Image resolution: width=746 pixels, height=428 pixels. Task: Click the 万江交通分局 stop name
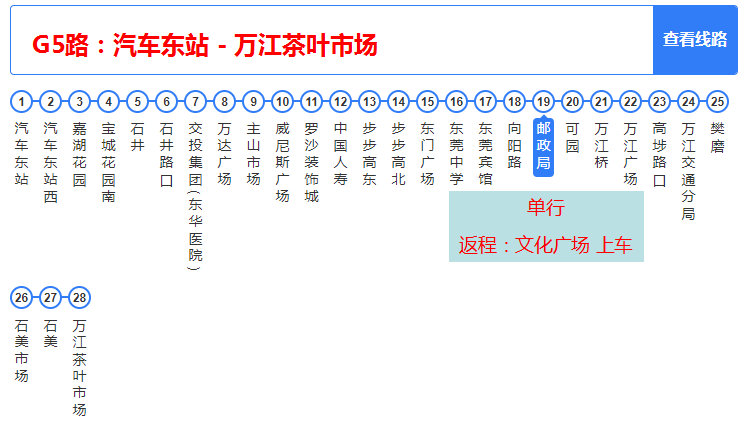pyautogui.click(x=689, y=171)
